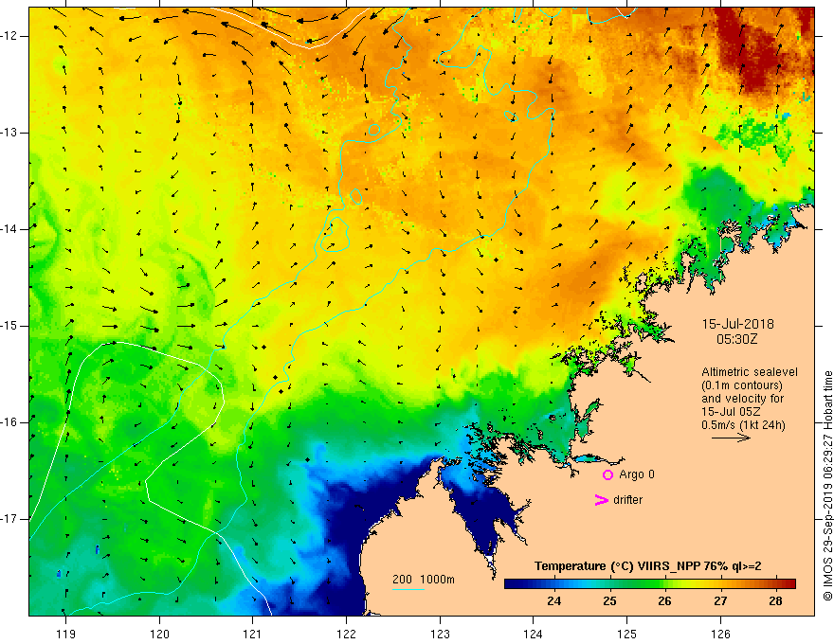Screen dimensions: 834x644
Task: Select the 15-Jul-2018 date label
Action: [737, 324]
